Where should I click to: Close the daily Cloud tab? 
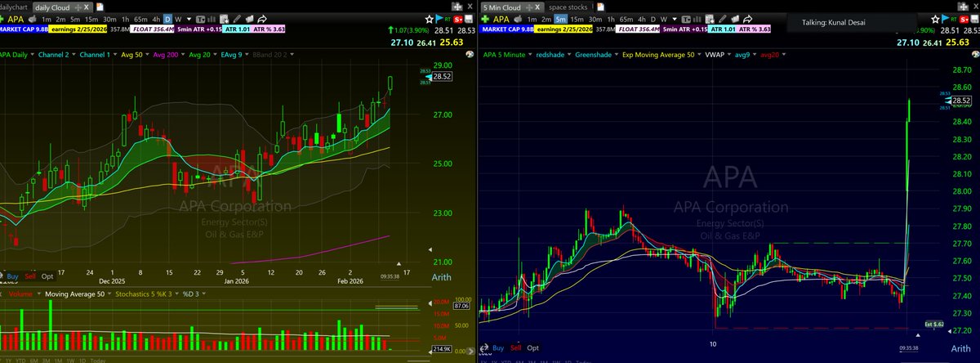(87, 7)
